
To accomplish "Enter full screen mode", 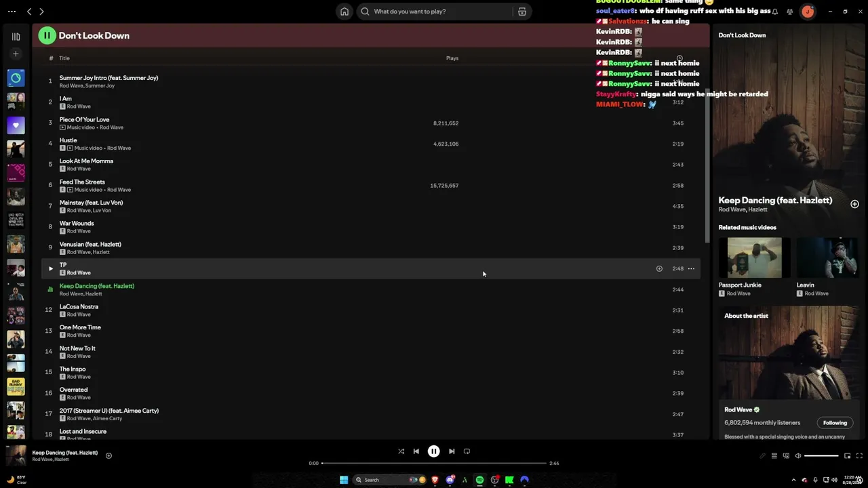I will [859, 456].
